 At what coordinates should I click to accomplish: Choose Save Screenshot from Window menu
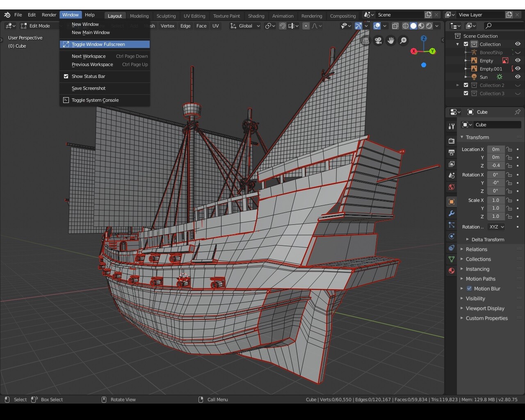click(x=89, y=88)
